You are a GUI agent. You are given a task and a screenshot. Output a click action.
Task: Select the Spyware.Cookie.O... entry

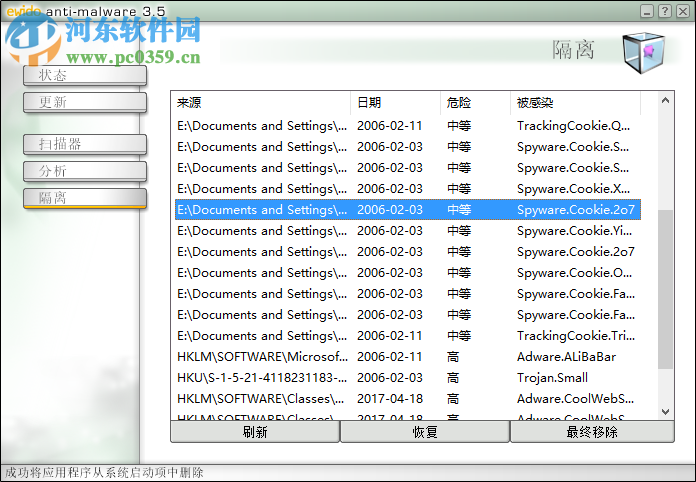pyautogui.click(x=407, y=273)
